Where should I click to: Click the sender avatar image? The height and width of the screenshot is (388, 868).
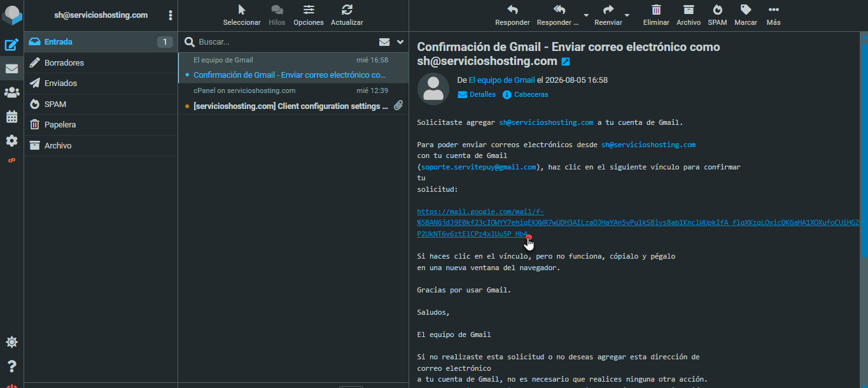pos(433,89)
